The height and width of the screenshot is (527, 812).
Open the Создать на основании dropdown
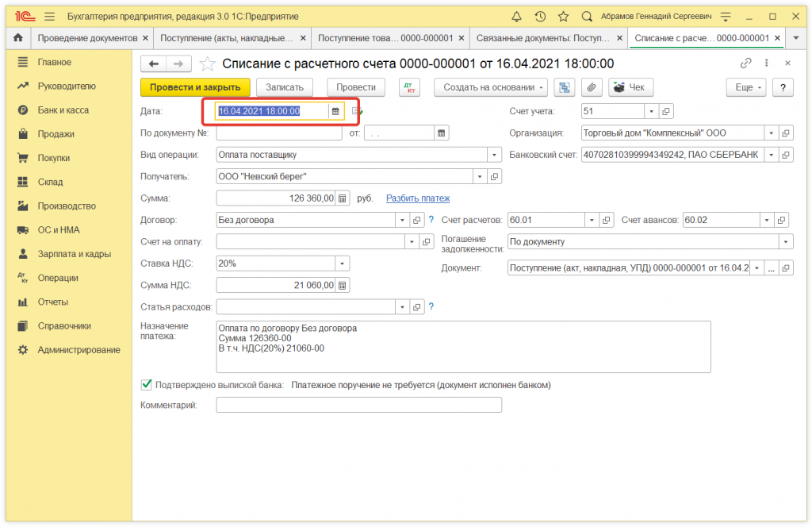click(x=491, y=87)
